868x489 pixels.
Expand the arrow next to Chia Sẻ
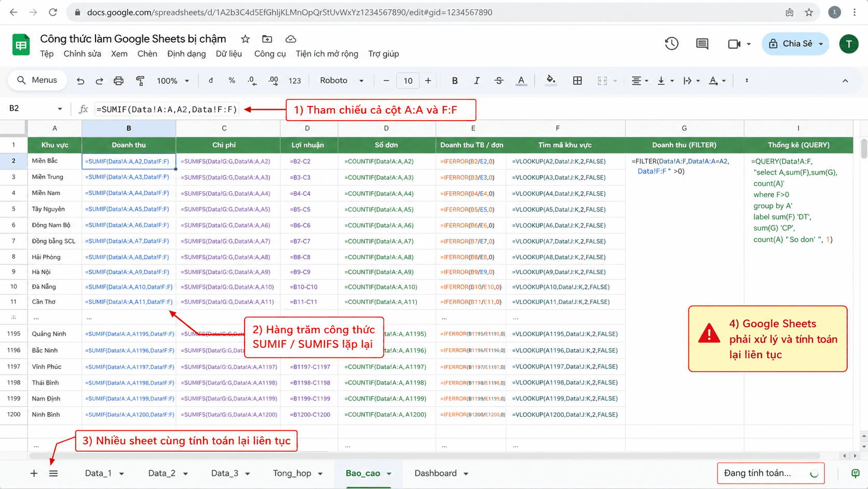(x=821, y=44)
